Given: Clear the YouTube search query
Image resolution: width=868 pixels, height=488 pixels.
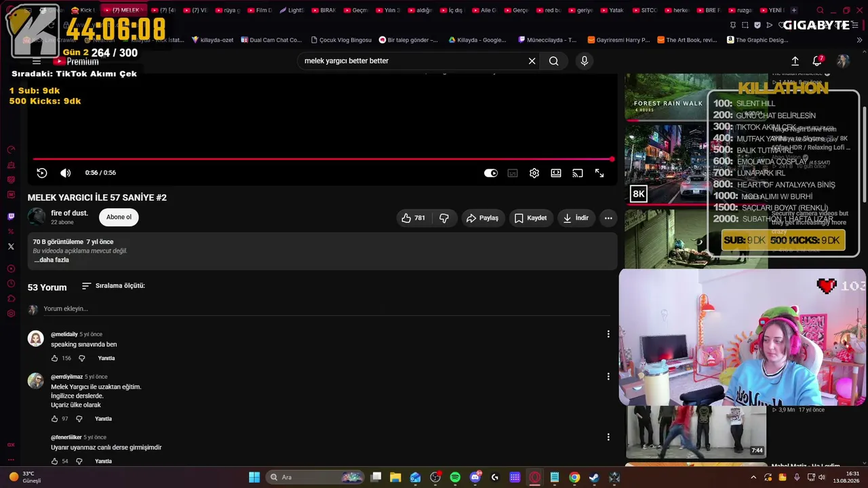Looking at the screenshot, I should coord(532,61).
